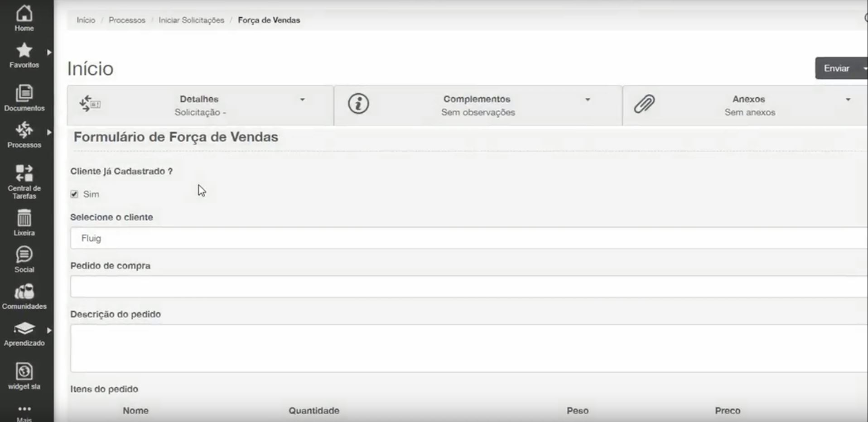This screenshot has height=422, width=868.
Task: Go to Início breadcrumb link
Action: pyautogui.click(x=86, y=20)
